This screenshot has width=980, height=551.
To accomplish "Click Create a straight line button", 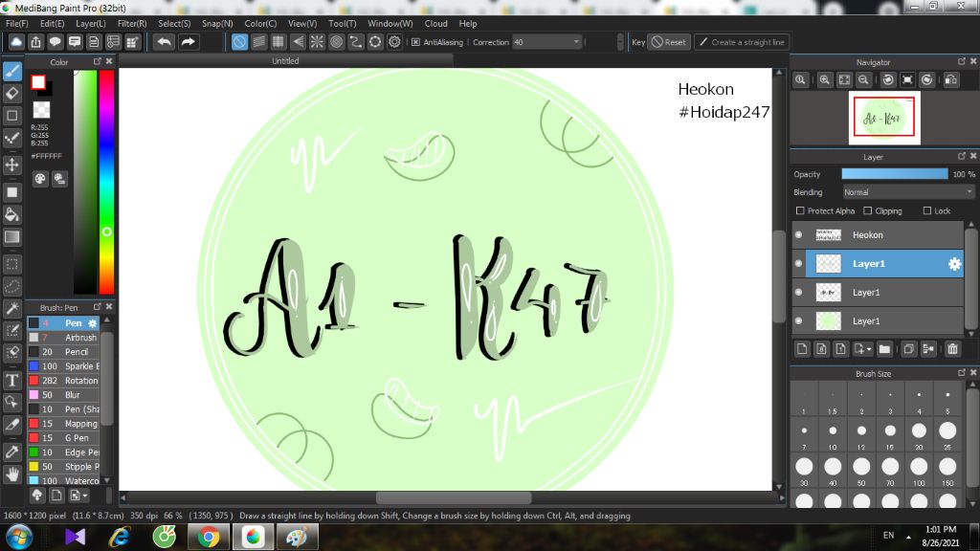I will coord(742,42).
